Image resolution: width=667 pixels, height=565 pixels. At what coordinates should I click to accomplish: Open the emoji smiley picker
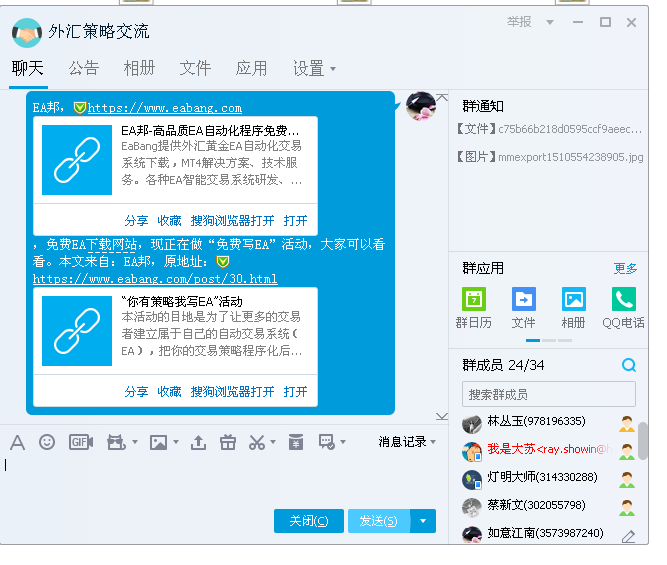tap(47, 442)
